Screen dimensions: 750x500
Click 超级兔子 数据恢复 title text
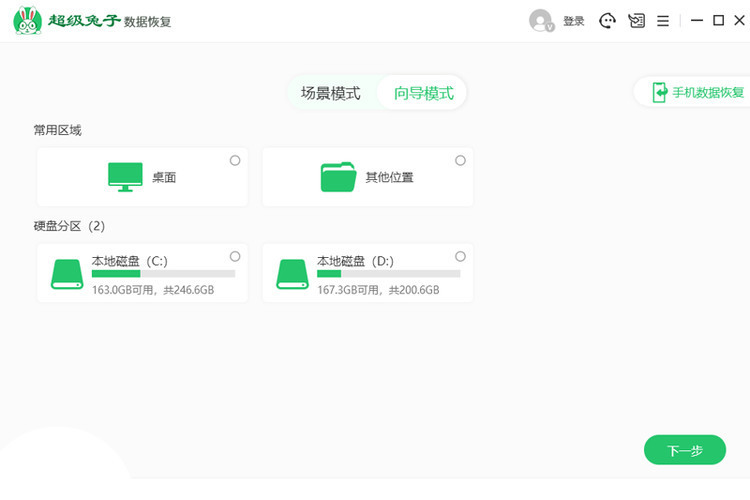coord(110,21)
